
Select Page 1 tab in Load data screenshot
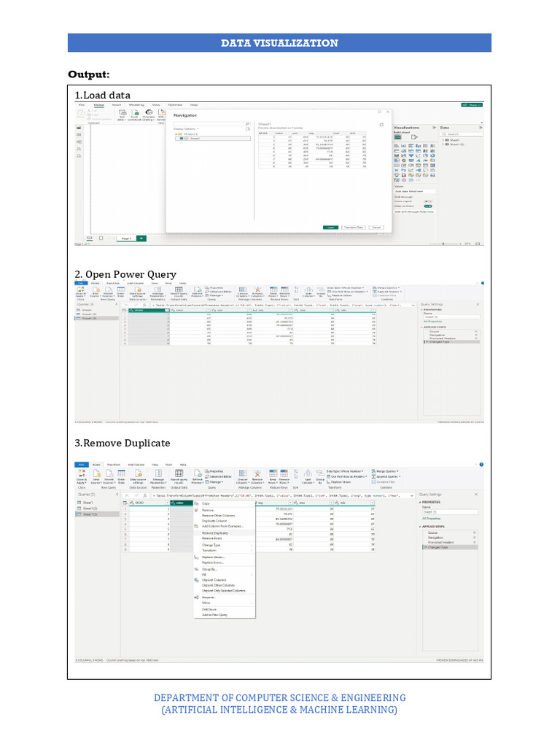[126, 239]
